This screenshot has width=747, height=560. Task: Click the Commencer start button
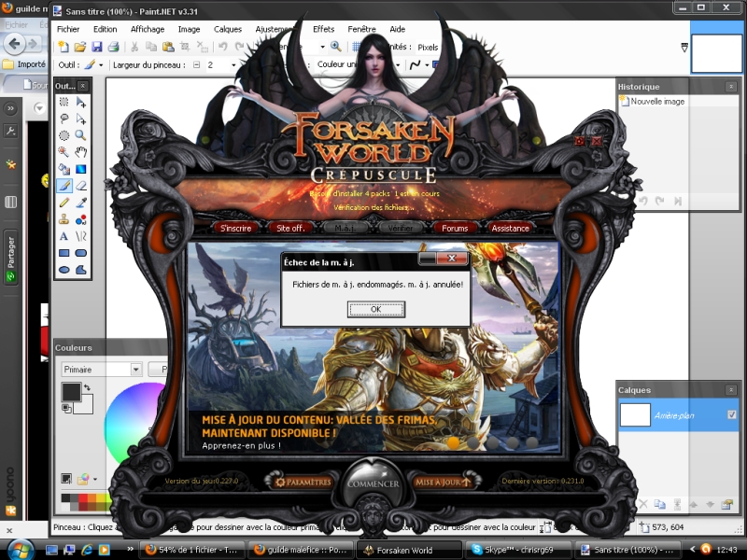tap(373, 483)
